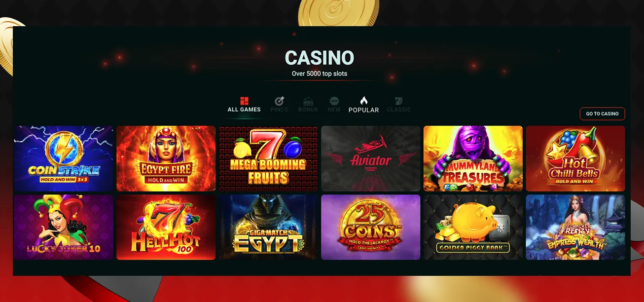Click the Go To Casino button
This screenshot has width=644, height=302.
point(602,114)
